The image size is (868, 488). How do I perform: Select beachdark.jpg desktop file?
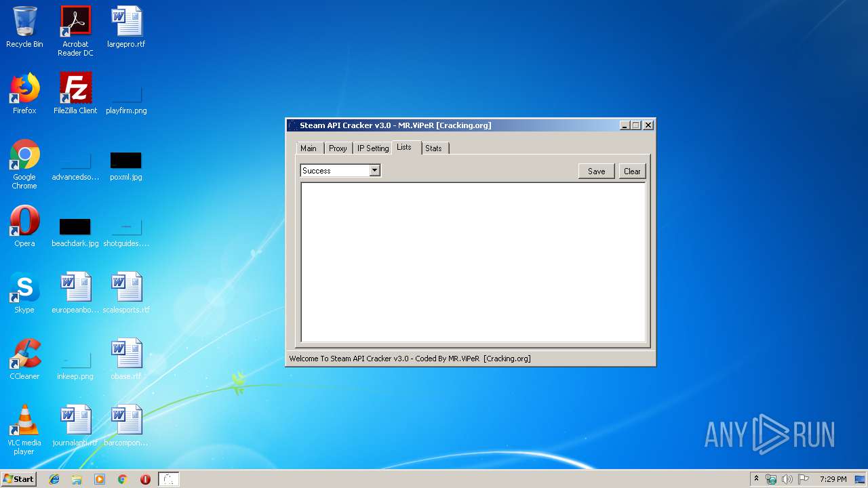pyautogui.click(x=75, y=233)
